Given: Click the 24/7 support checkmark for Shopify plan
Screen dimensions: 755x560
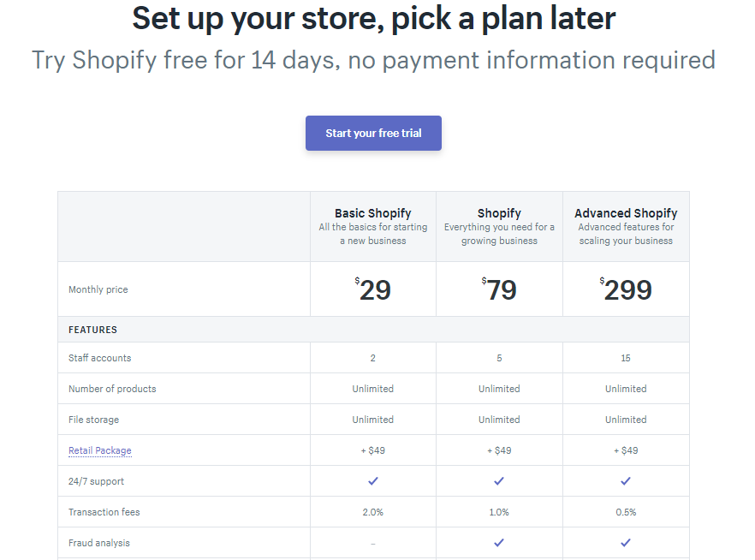Looking at the screenshot, I should [499, 481].
